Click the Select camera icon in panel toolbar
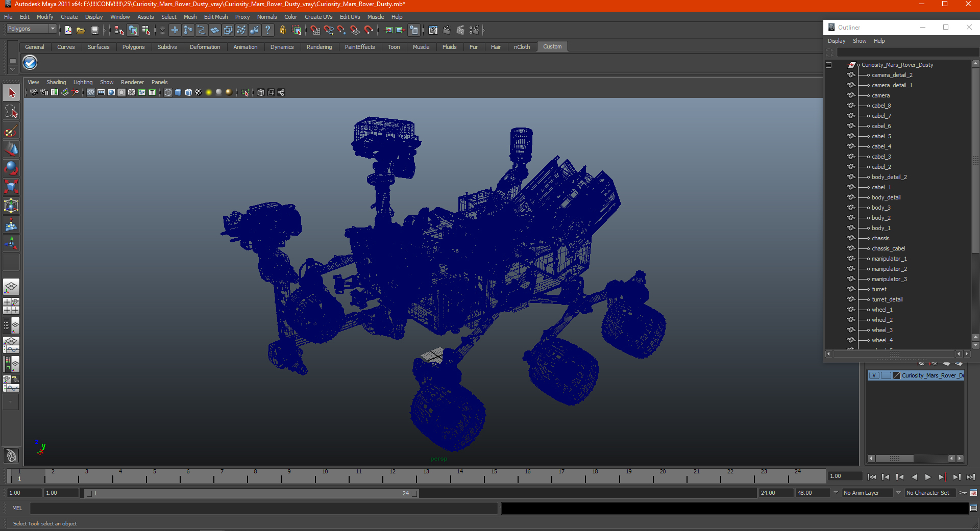Image resolution: width=980 pixels, height=531 pixels. (34, 92)
